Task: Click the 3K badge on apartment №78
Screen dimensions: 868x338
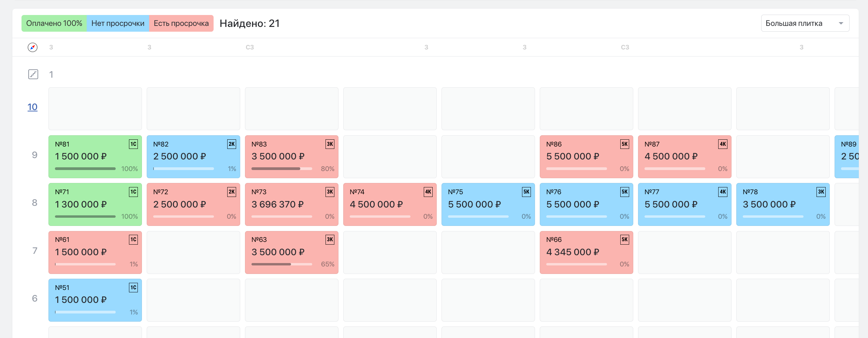Action: [x=821, y=192]
